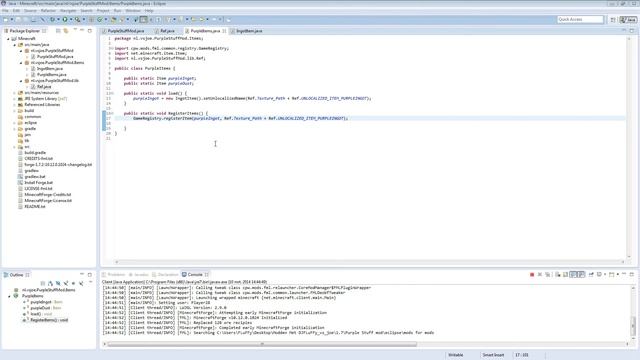The width and height of the screenshot is (640, 360).
Task: Open the Window menu
Action: click(x=133, y=11)
